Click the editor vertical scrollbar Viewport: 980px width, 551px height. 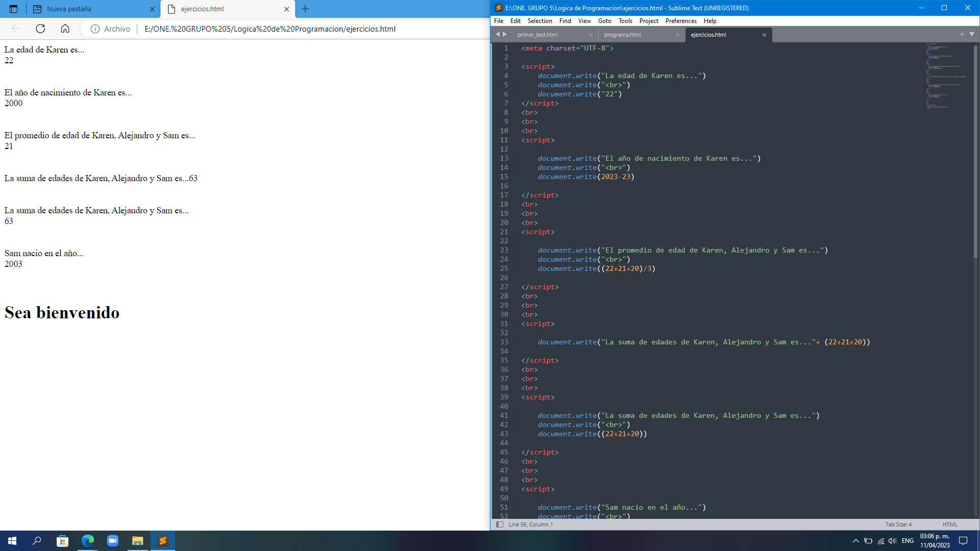click(x=975, y=152)
